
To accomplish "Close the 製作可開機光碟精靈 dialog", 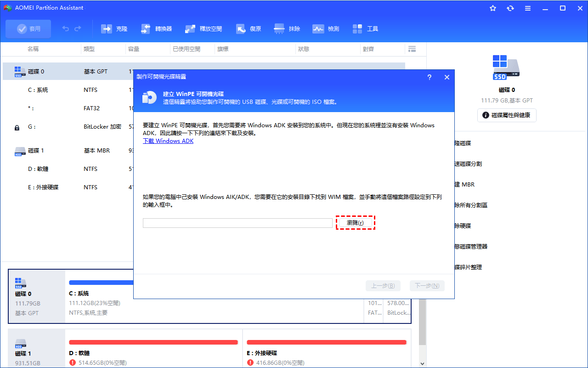I will point(447,77).
